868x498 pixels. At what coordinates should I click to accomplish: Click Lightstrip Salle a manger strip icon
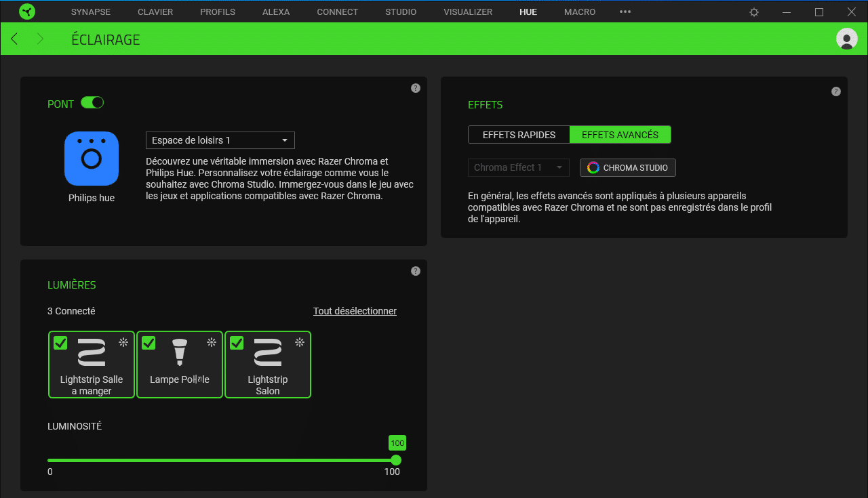(x=92, y=352)
